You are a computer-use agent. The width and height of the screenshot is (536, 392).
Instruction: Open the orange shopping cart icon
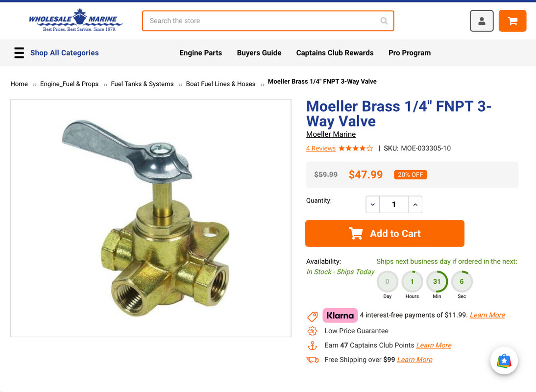[512, 21]
